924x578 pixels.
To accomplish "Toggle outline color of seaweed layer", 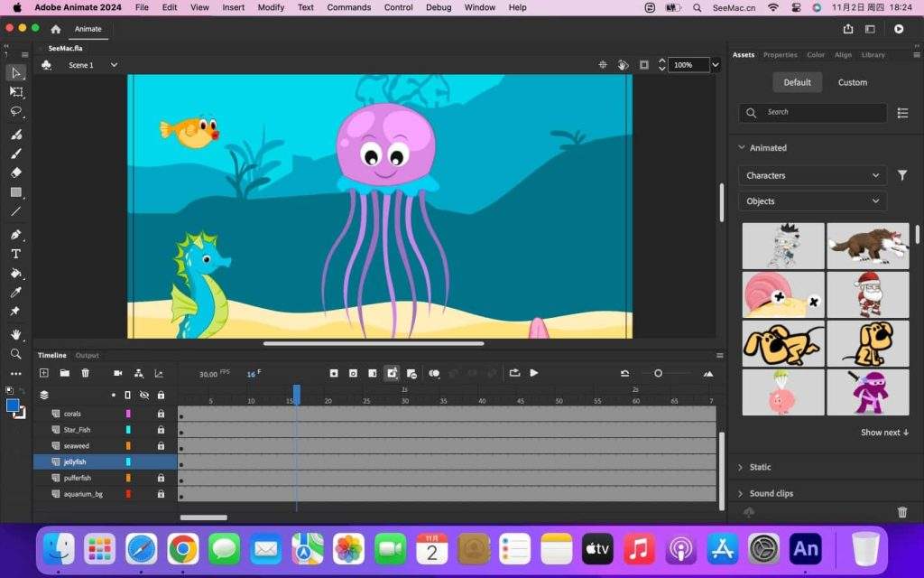I will tap(128, 446).
